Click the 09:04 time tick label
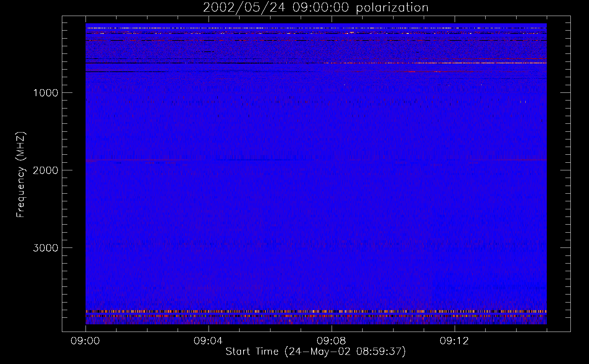Viewport: 589px width, 364px height. pos(208,341)
